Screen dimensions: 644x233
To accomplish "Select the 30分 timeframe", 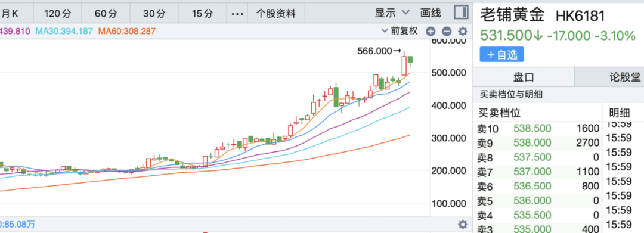I will (x=154, y=14).
